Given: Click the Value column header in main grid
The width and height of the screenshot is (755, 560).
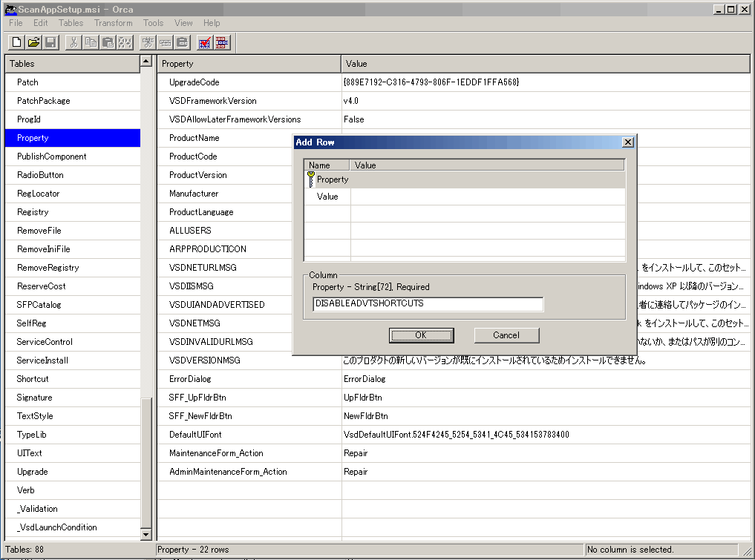Looking at the screenshot, I should point(546,64).
